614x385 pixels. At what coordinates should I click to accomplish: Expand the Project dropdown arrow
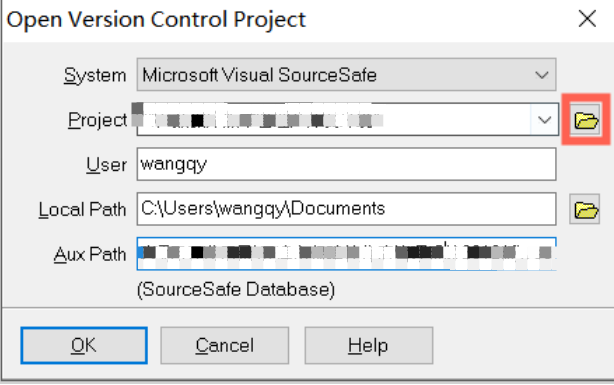pyautogui.click(x=545, y=119)
